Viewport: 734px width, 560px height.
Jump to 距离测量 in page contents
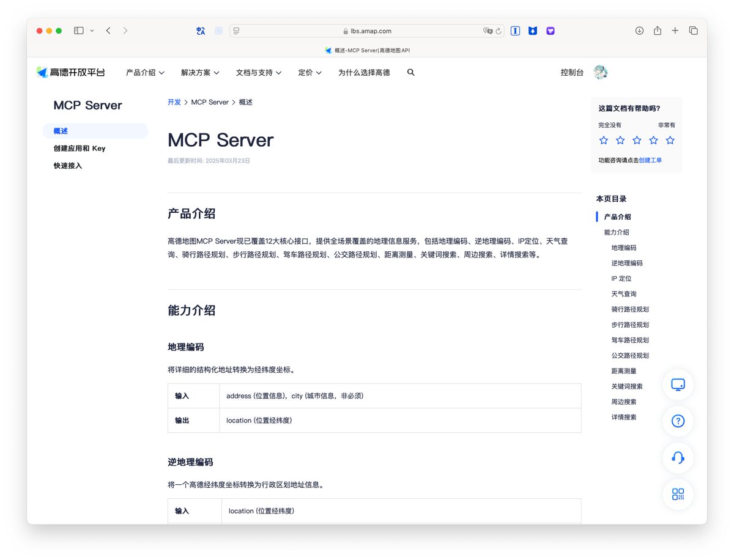coord(624,371)
